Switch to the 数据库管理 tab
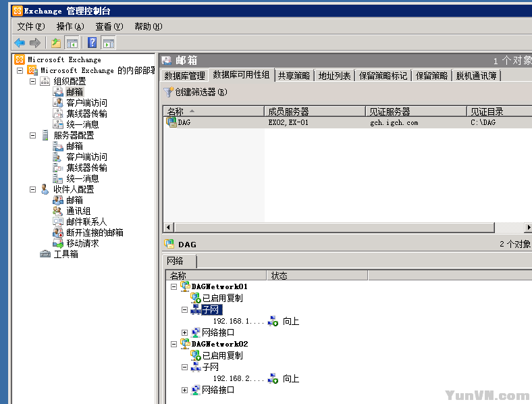 (x=184, y=76)
